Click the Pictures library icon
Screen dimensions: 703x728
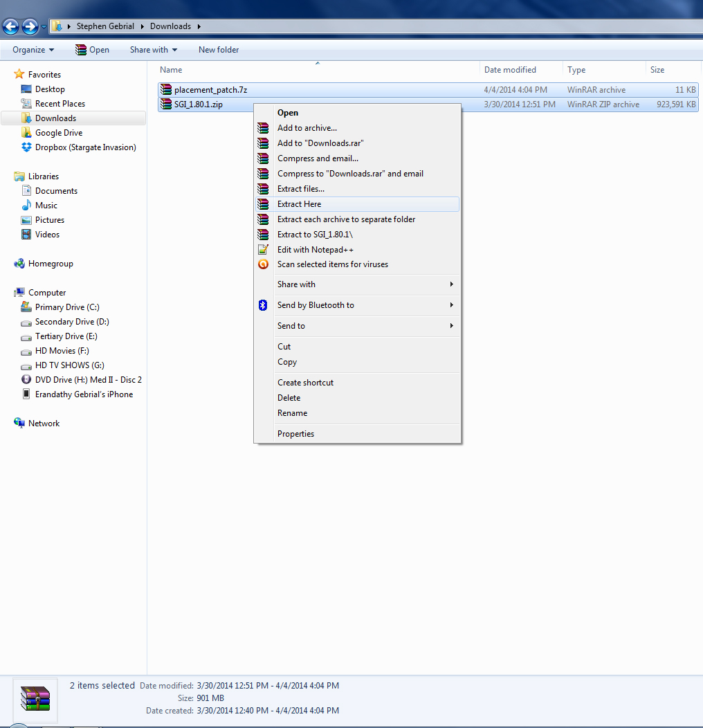point(26,219)
